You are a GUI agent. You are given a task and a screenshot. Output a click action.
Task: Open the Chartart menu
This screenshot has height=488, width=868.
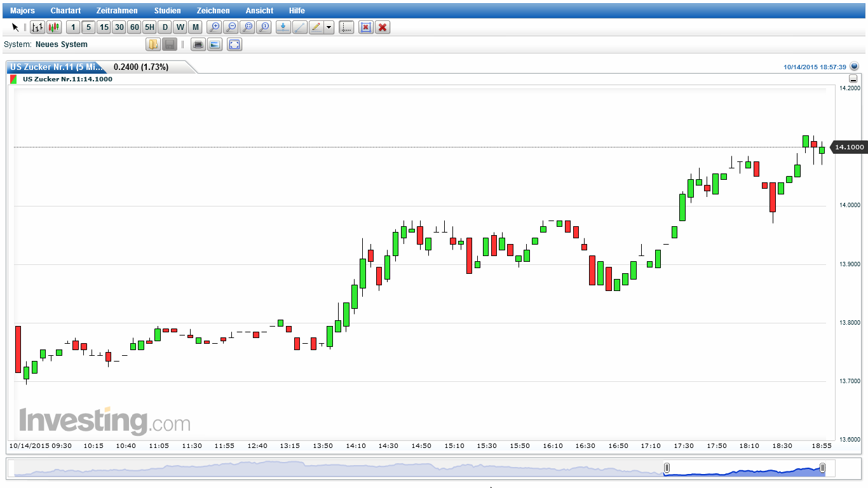point(65,11)
